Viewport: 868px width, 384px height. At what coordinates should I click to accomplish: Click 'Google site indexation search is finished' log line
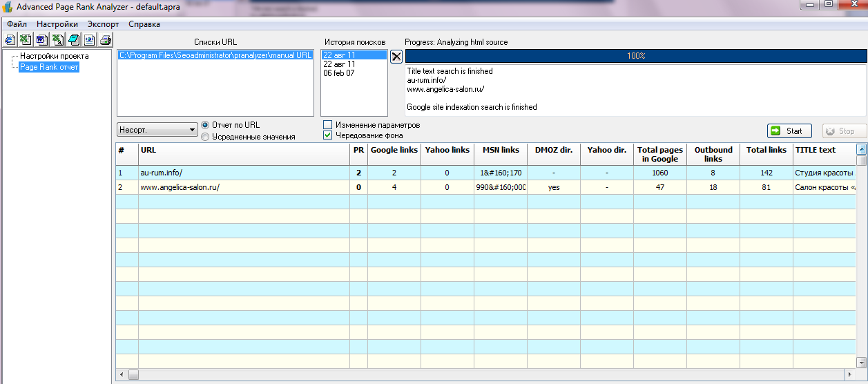[x=472, y=107]
